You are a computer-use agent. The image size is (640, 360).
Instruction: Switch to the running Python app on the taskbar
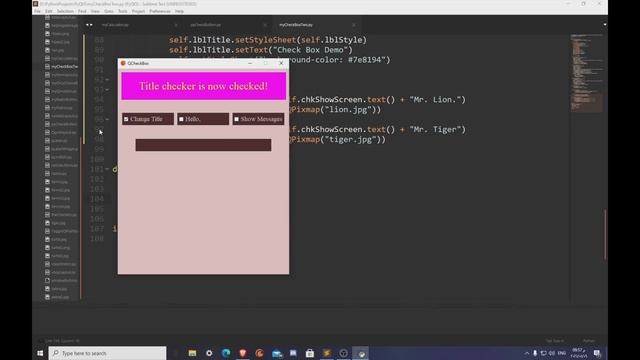pyautogui.click(x=361, y=353)
